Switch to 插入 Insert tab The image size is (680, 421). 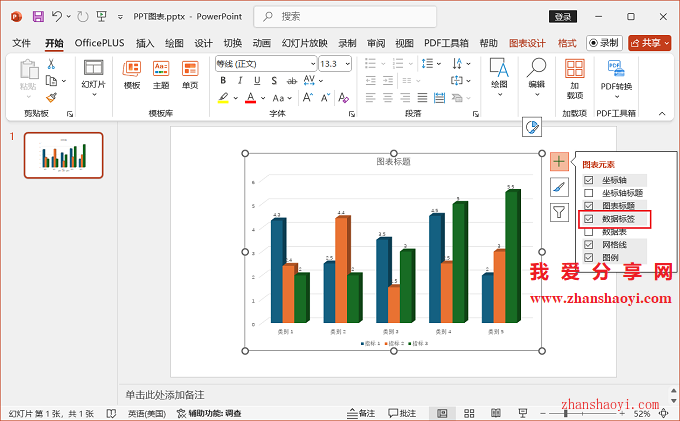click(145, 43)
